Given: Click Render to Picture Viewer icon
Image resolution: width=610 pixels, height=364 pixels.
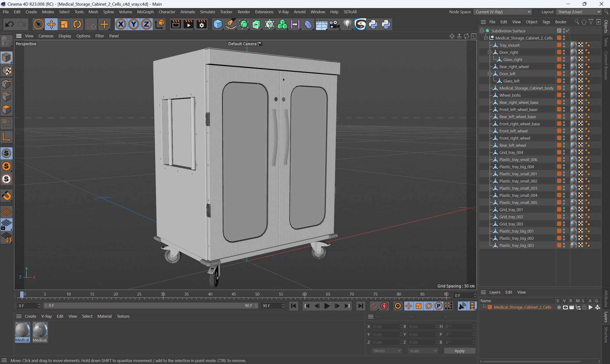Looking at the screenshot, I should pos(189,24).
